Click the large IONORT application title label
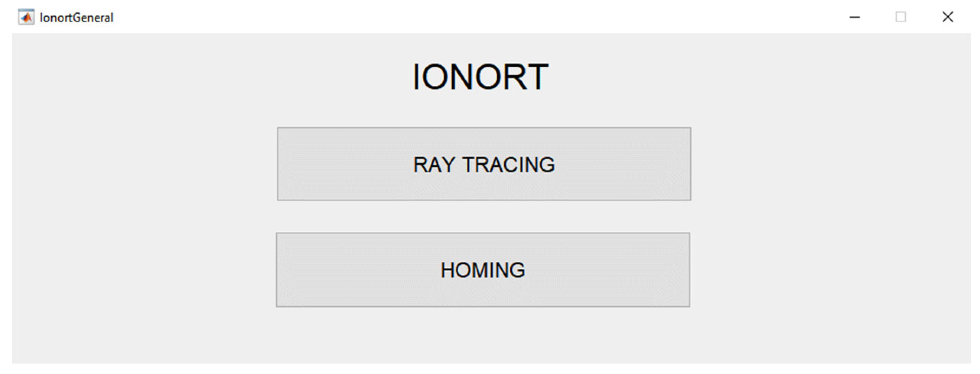 pyautogui.click(x=480, y=76)
